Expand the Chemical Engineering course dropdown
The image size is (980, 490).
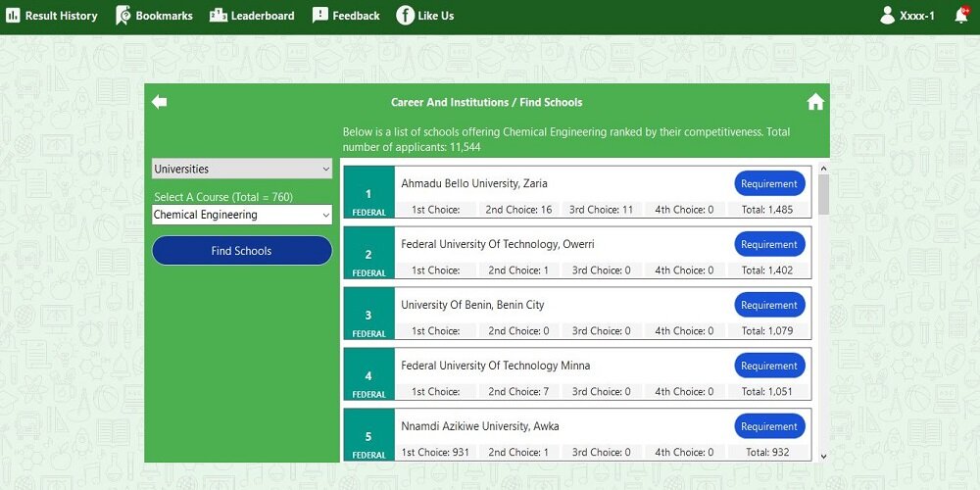pos(242,215)
